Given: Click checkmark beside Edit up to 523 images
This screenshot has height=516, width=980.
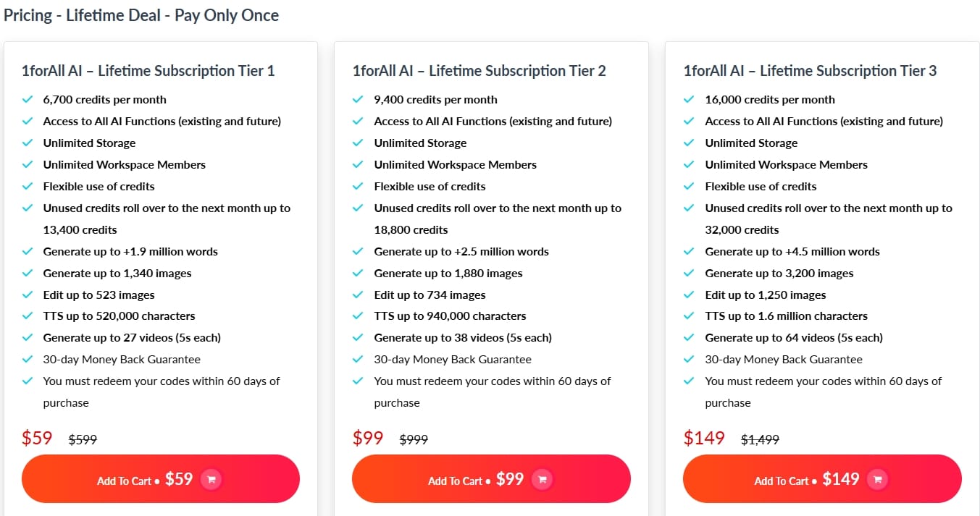Looking at the screenshot, I should coord(28,295).
